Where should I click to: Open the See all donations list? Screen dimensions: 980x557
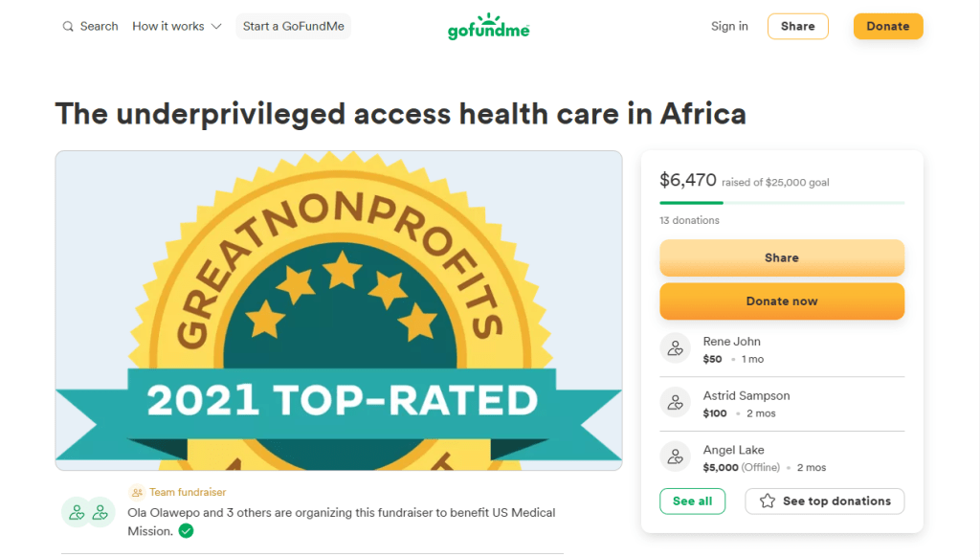pyautogui.click(x=692, y=501)
